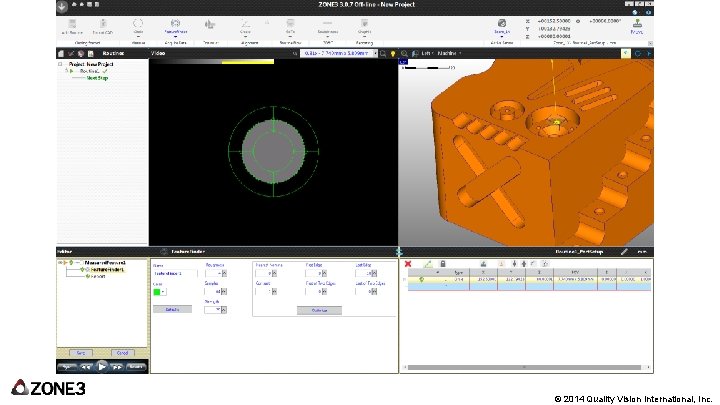The image size is (720, 405).
Task: Click the zoom icon right of the light bulb
Action: point(404,54)
